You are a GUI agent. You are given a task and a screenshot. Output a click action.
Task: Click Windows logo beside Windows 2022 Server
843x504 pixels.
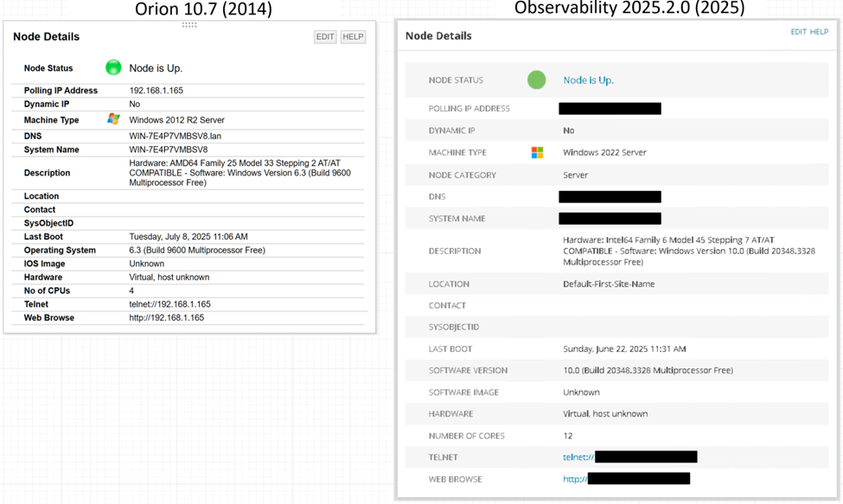(537, 153)
